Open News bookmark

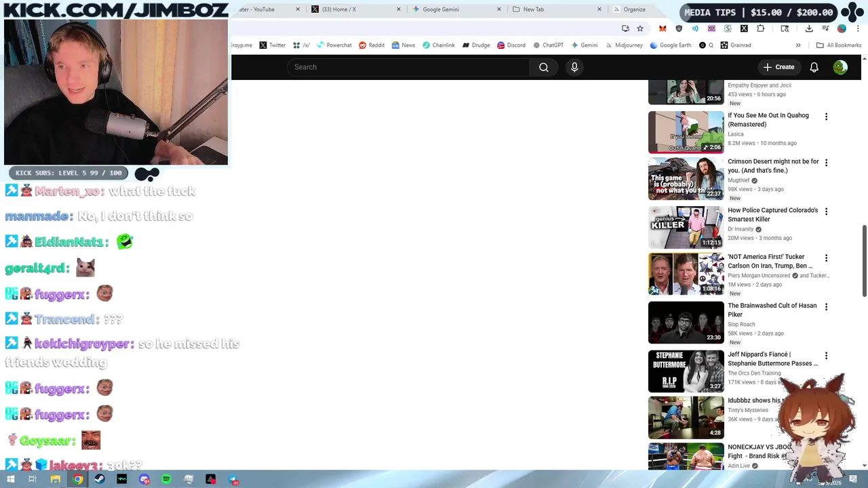(403, 45)
